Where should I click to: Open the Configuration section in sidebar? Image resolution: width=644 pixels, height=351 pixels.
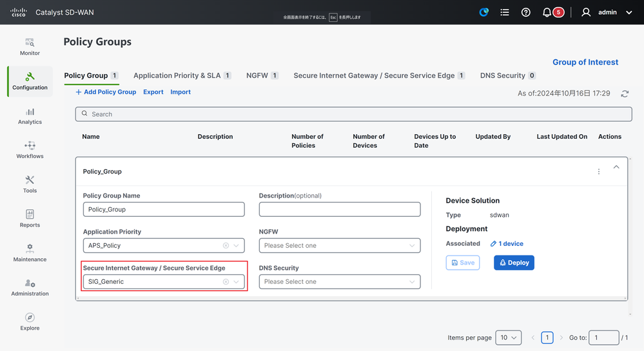tap(30, 81)
